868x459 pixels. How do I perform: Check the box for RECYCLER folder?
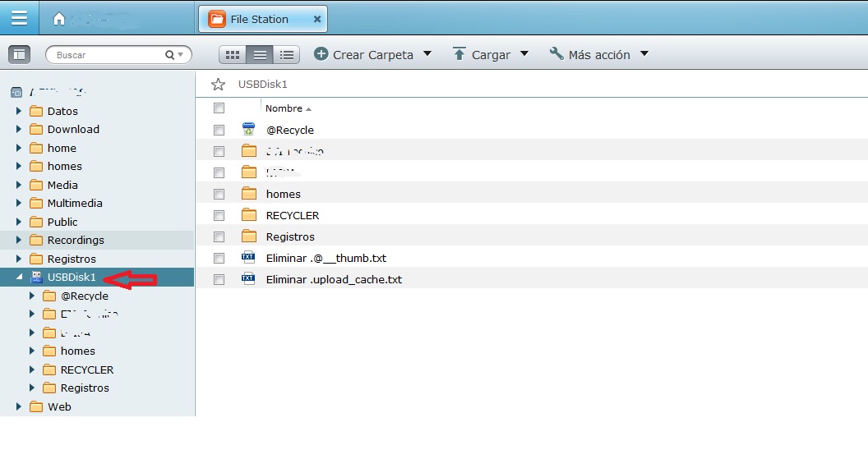[219, 215]
